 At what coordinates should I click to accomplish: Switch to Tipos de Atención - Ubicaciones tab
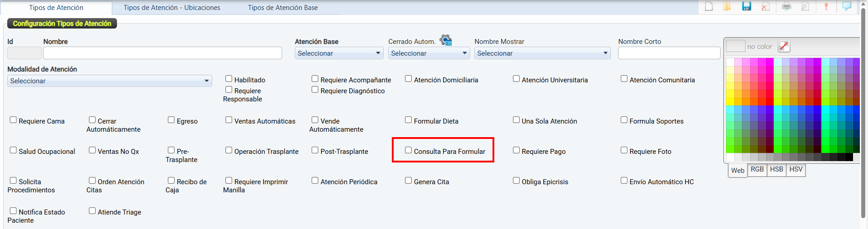[172, 8]
